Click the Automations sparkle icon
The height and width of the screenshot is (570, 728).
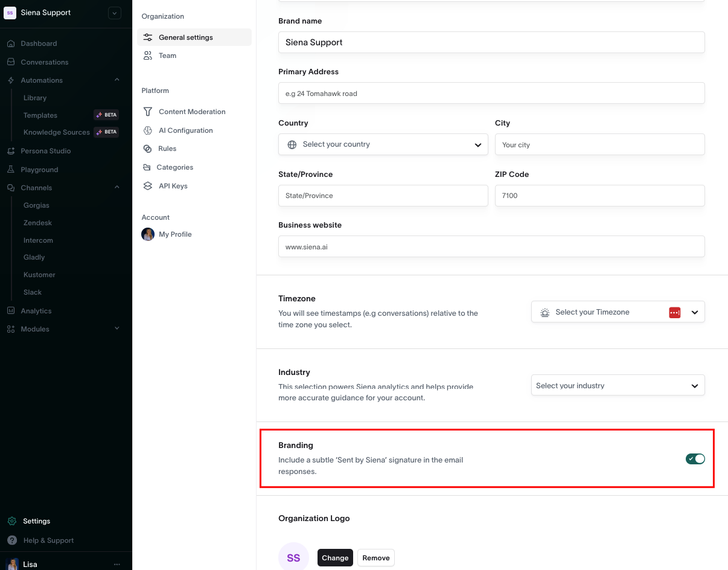[x=11, y=80]
